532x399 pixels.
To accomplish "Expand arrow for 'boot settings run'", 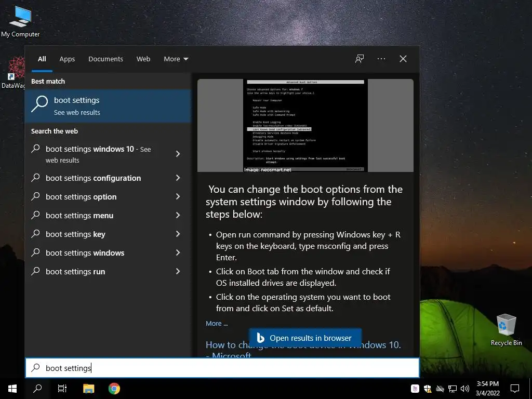I will tap(178, 271).
